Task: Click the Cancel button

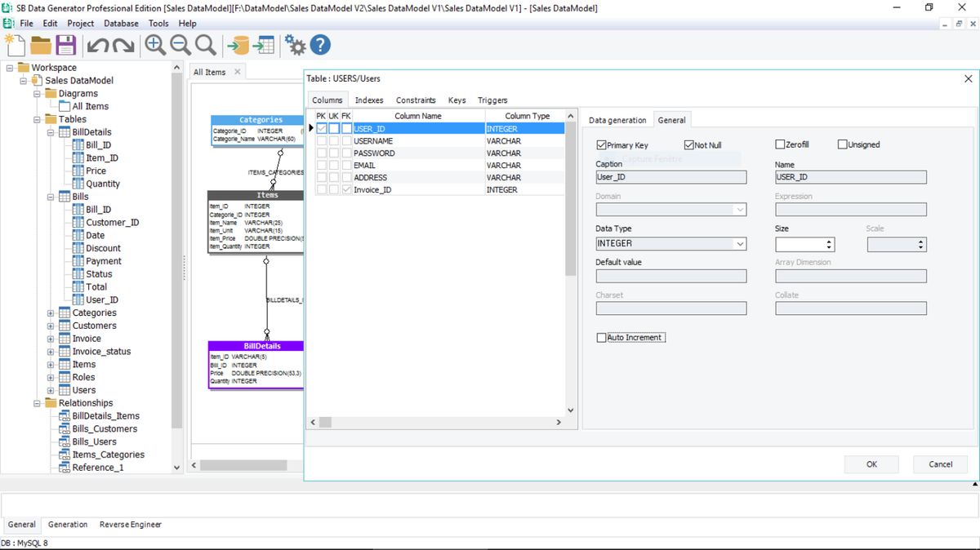Action: point(941,464)
